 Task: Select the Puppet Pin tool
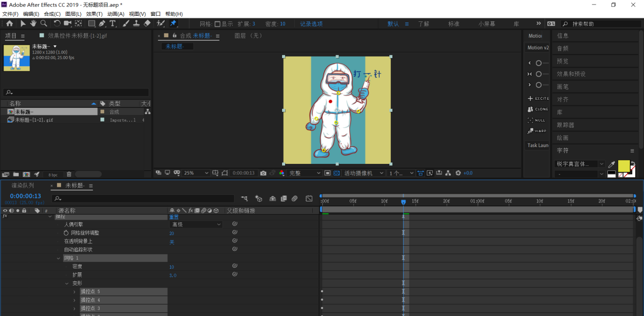[x=173, y=23]
